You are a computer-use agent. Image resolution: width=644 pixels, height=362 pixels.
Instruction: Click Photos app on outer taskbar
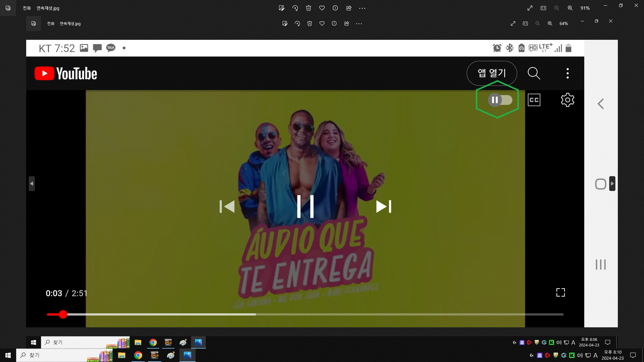pyautogui.click(x=187, y=355)
